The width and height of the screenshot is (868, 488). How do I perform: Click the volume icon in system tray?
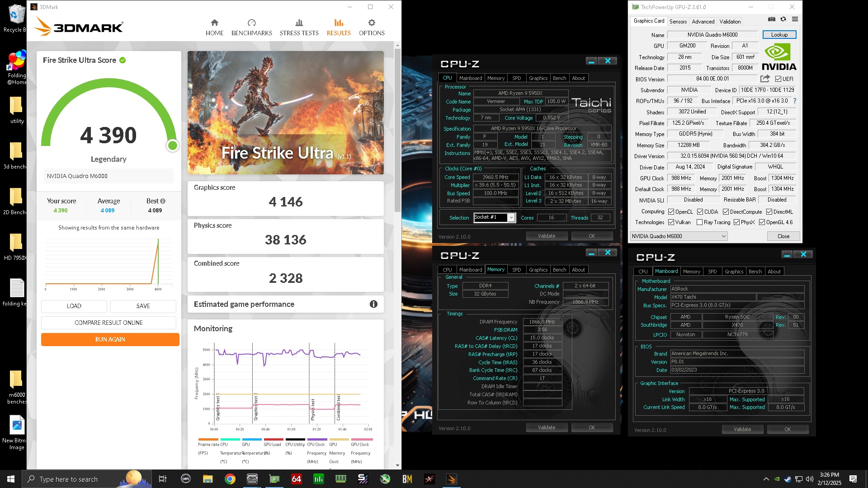tap(809, 479)
